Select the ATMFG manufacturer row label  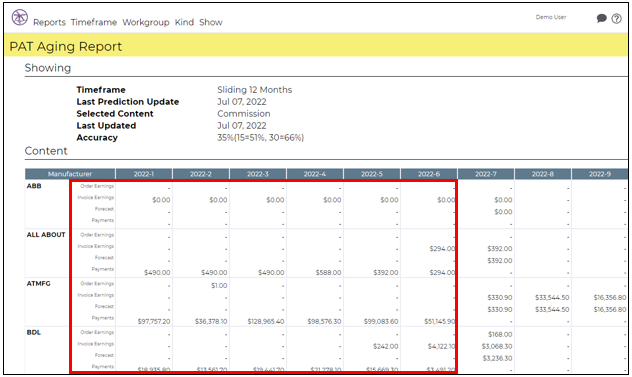tap(39, 283)
